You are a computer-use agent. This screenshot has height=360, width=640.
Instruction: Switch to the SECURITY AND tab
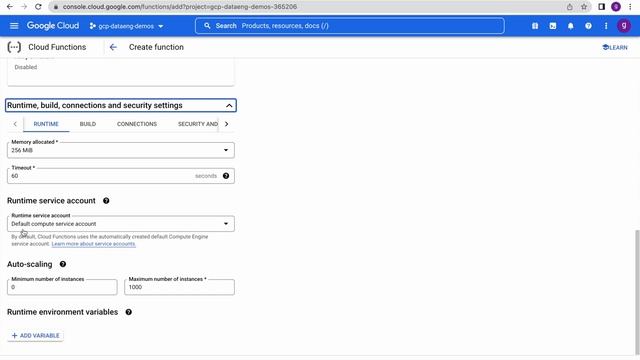coord(198,124)
